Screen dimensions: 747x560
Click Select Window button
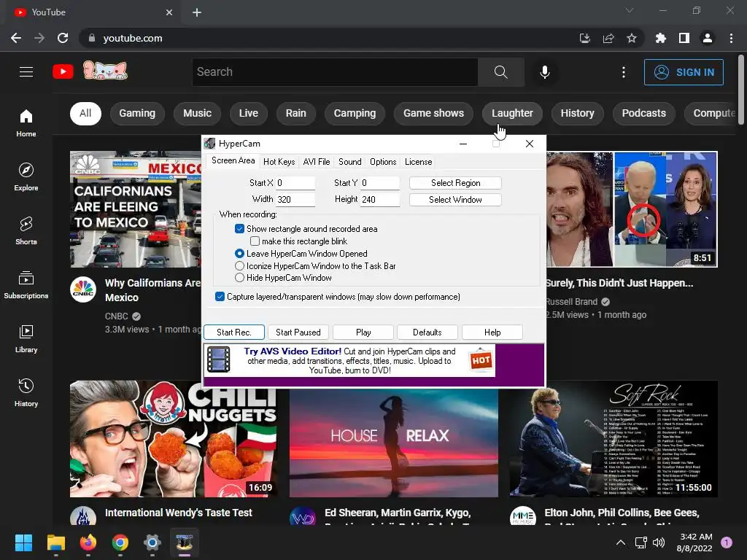455,200
